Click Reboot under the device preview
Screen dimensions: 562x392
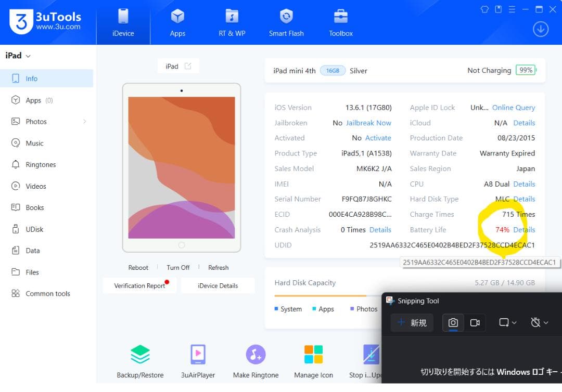138,267
